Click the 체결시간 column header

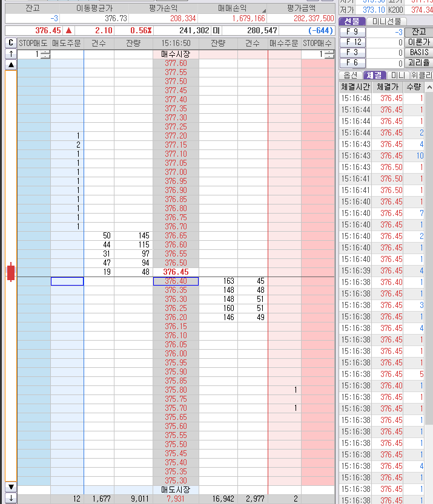[355, 87]
